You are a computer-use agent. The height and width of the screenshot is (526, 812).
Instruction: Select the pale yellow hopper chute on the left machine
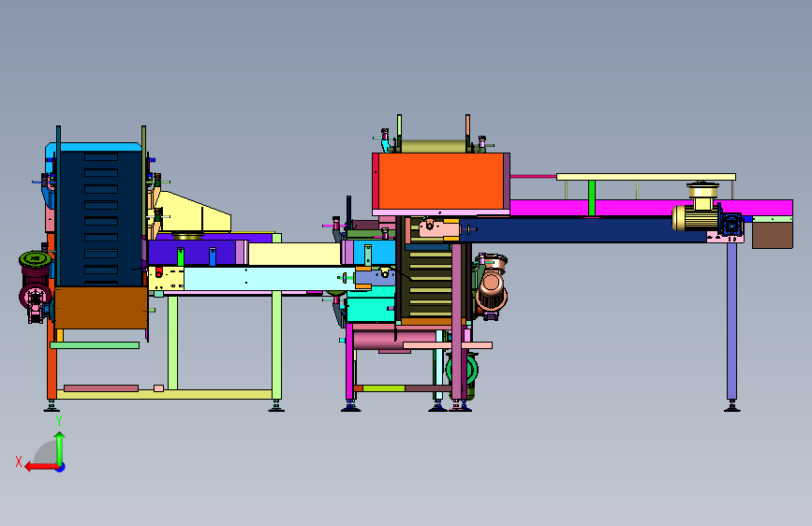190,212
